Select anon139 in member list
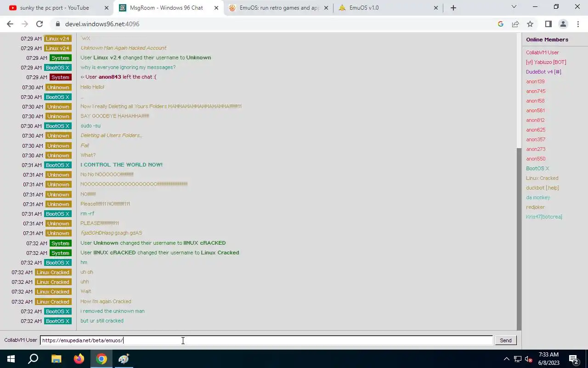 pos(535,81)
